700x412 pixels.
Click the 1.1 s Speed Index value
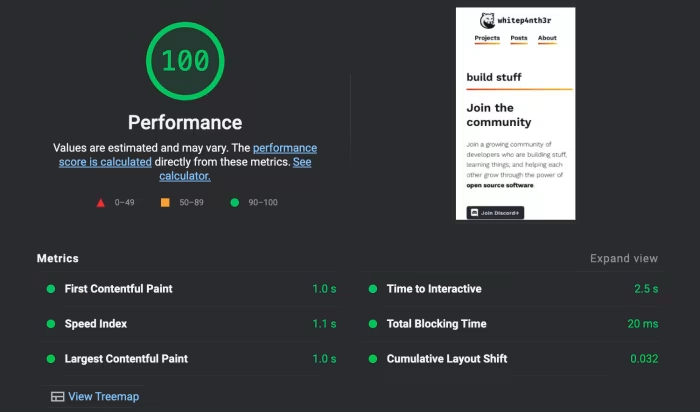pyautogui.click(x=324, y=324)
